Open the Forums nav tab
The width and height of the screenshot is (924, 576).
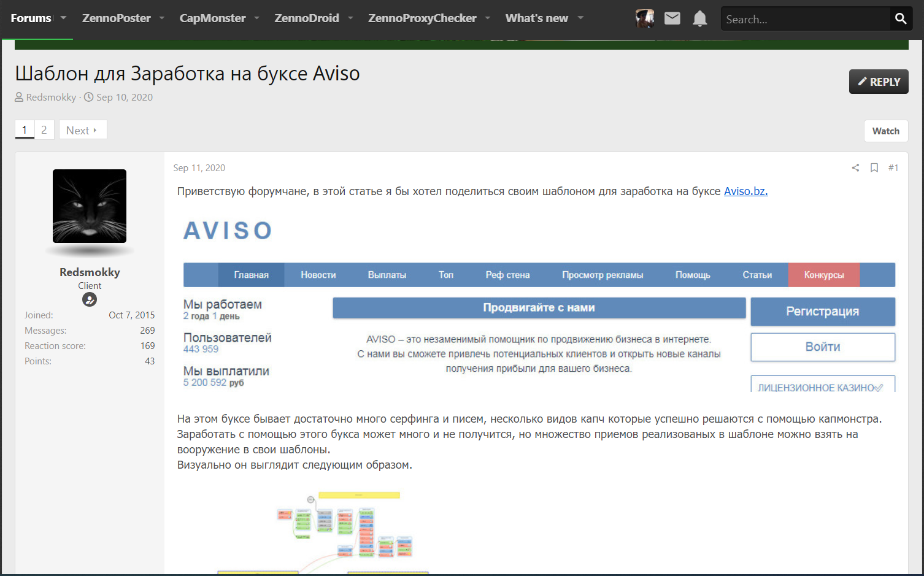click(x=31, y=18)
